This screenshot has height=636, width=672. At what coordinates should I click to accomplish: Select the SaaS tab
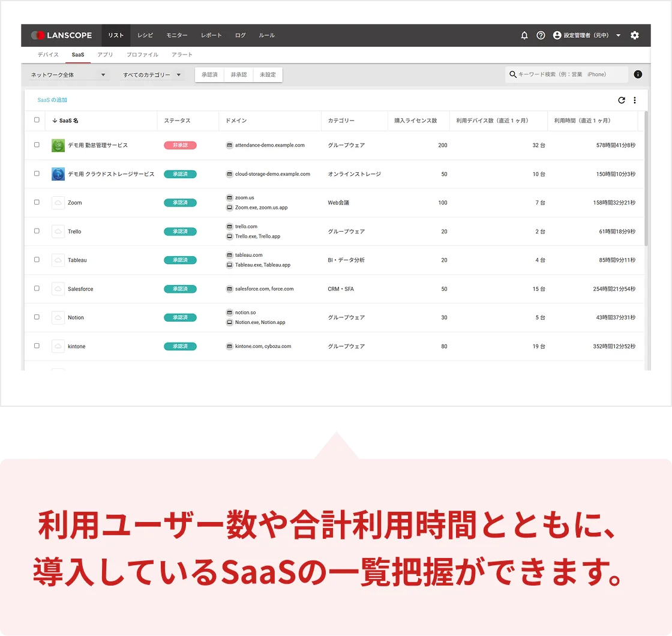click(x=78, y=55)
